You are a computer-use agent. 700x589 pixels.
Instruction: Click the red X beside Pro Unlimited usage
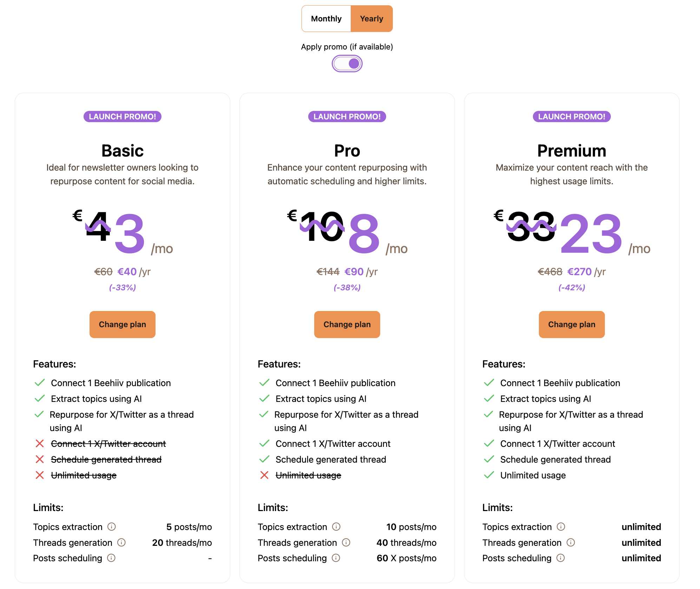pos(264,475)
